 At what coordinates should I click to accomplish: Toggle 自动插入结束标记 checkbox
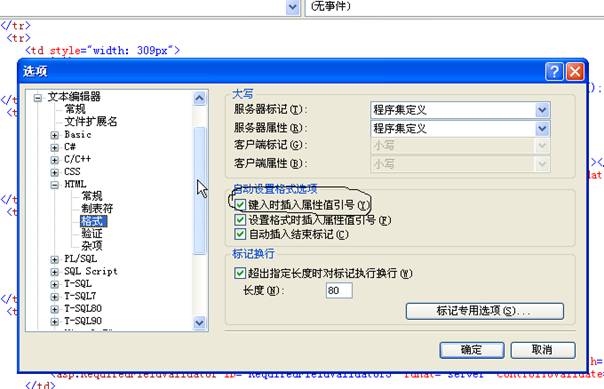pyautogui.click(x=240, y=234)
